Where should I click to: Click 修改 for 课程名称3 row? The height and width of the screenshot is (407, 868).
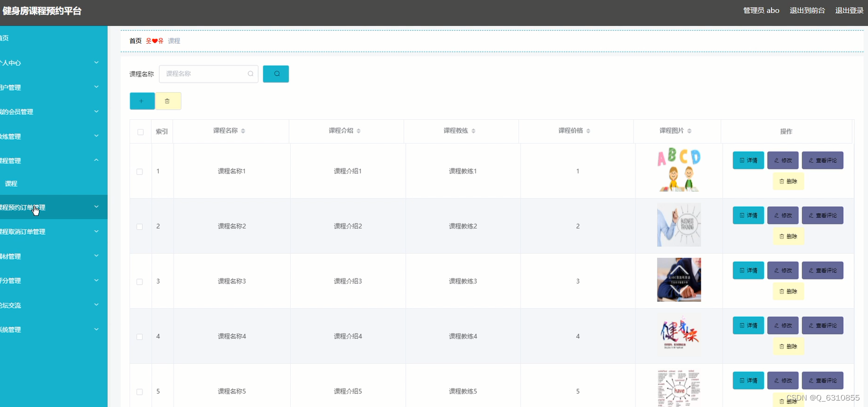tap(783, 270)
